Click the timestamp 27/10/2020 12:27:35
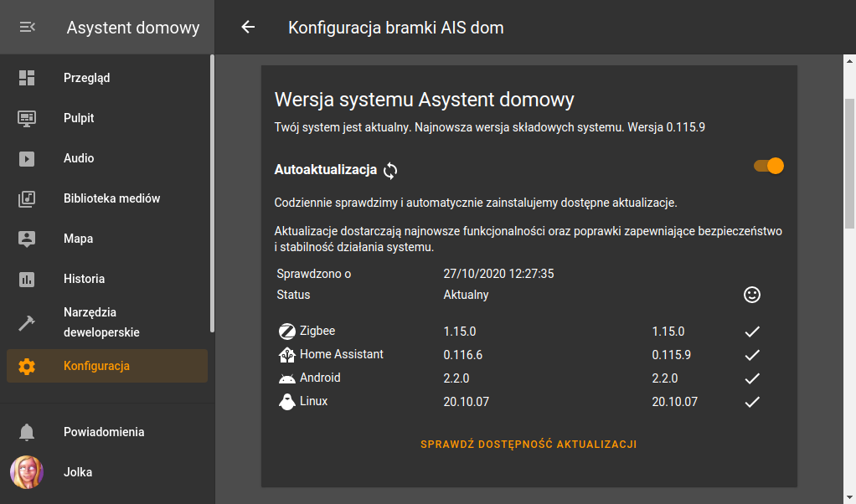This screenshot has height=504, width=856. pos(498,274)
